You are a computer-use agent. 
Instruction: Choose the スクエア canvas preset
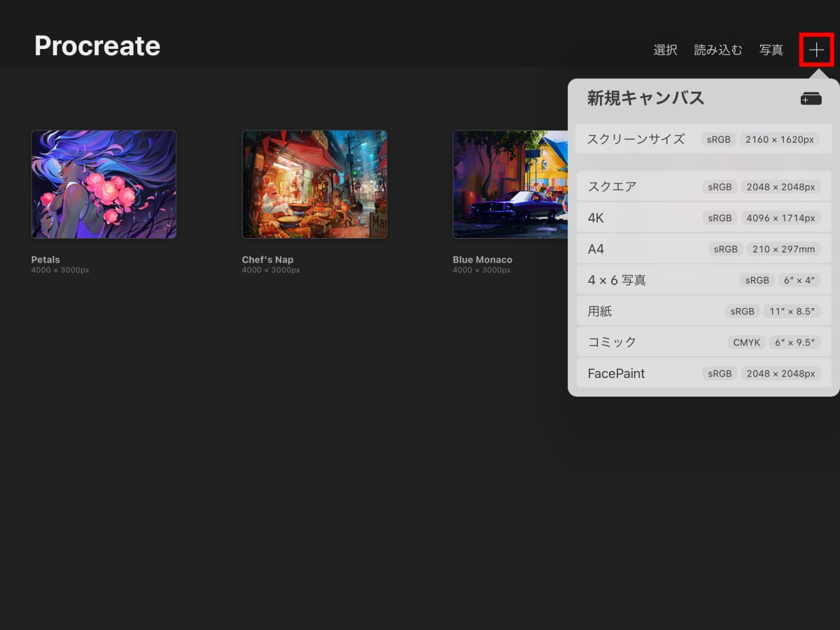pos(703,187)
